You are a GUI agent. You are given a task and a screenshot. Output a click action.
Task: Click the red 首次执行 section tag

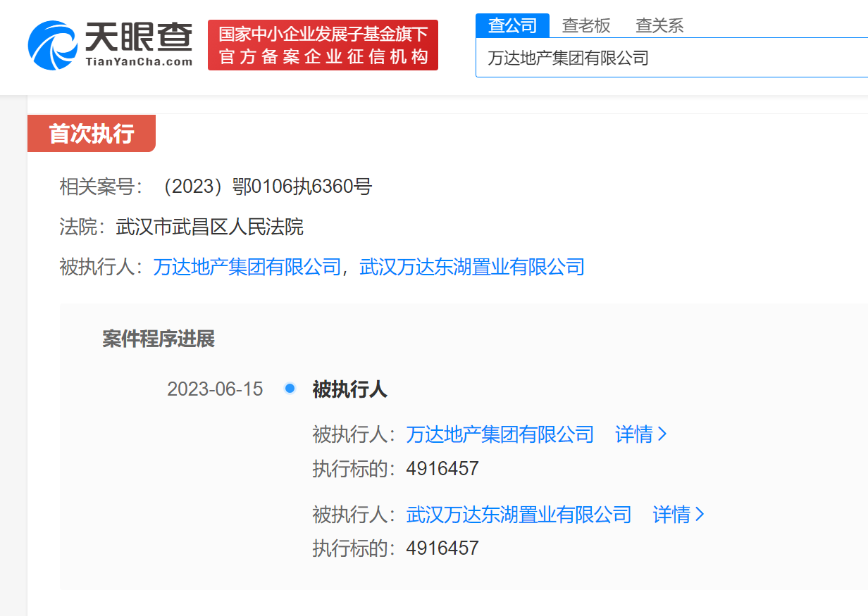(92, 133)
